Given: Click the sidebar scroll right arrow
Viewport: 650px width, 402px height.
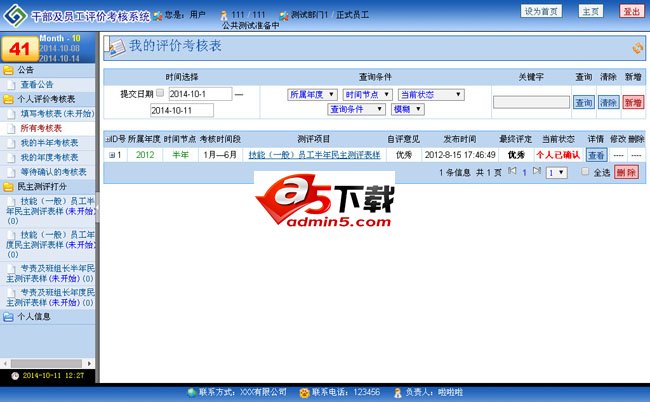Looking at the screenshot, I should (x=89, y=363).
